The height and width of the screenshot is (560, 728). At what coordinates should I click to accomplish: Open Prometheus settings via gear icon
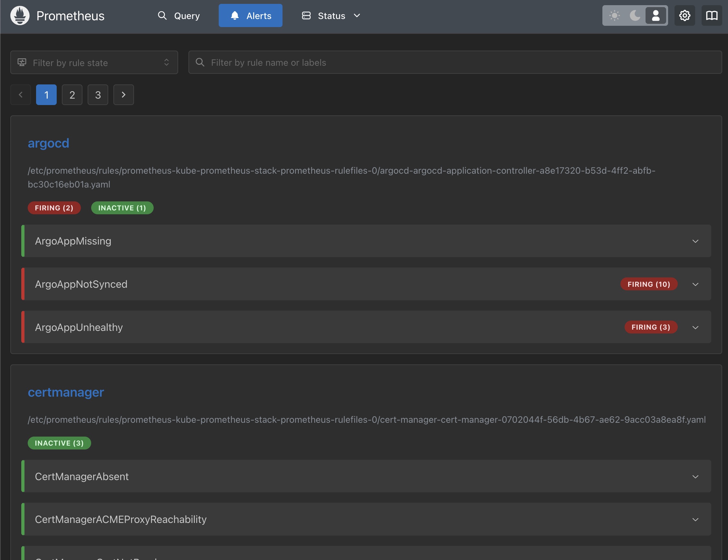coord(685,15)
